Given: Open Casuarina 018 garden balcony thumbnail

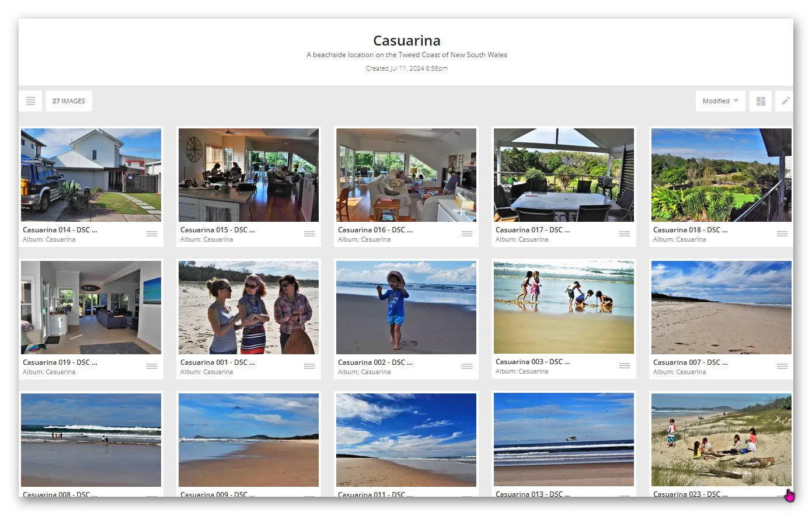Looking at the screenshot, I should click(722, 175).
